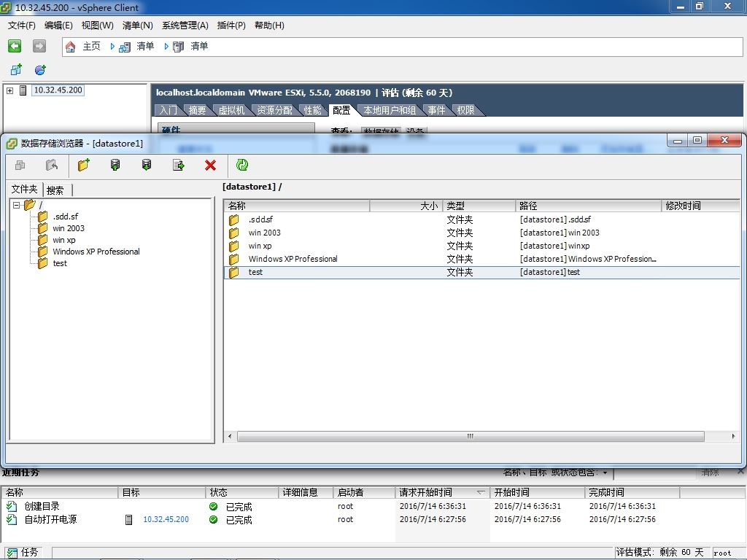Click the green refresh icon
Image resolution: width=747 pixels, height=560 pixels.
click(242, 166)
